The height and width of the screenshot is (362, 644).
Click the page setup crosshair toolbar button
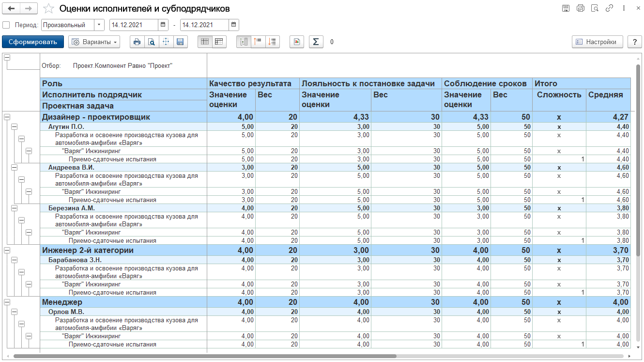pos(166,42)
